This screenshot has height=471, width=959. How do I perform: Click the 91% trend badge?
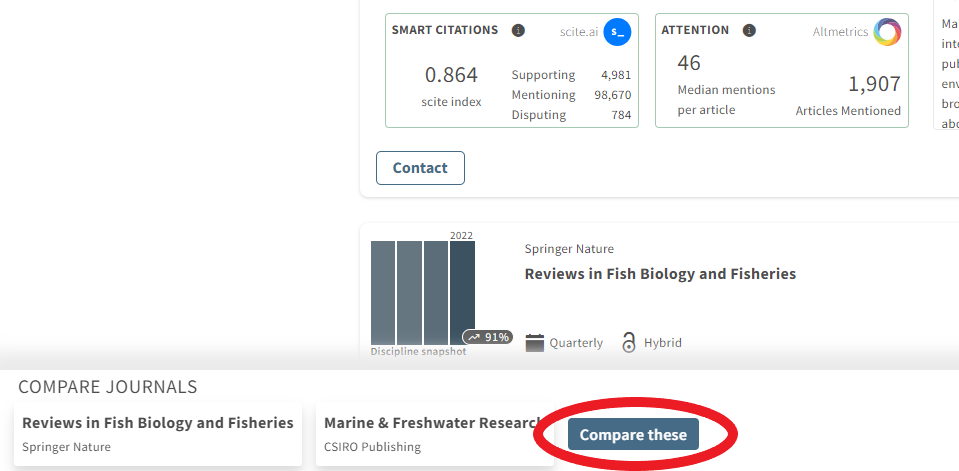[488, 337]
